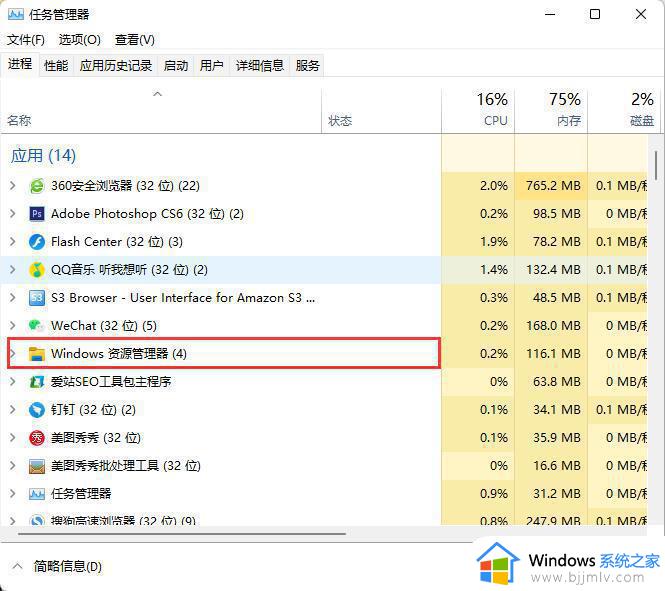
Task: Switch to the 性能 tab
Action: (56, 66)
